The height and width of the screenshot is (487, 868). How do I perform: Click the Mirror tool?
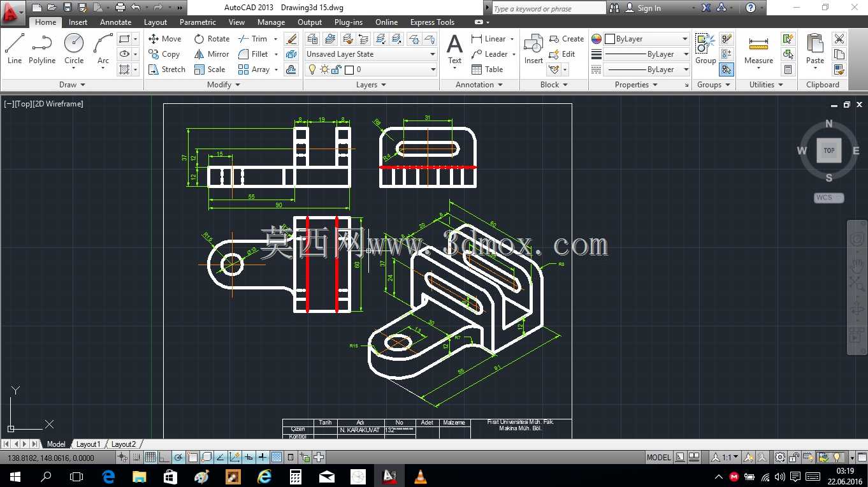click(212, 54)
